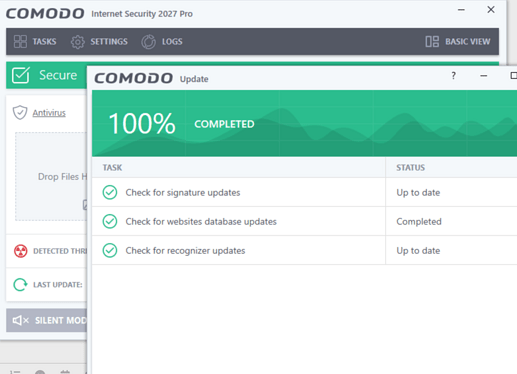
Task: Click the Secure status label
Action: pos(58,75)
